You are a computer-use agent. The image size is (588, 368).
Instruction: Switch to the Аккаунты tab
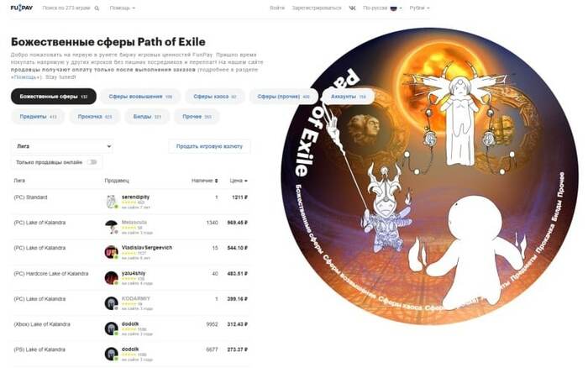pyautogui.click(x=349, y=97)
